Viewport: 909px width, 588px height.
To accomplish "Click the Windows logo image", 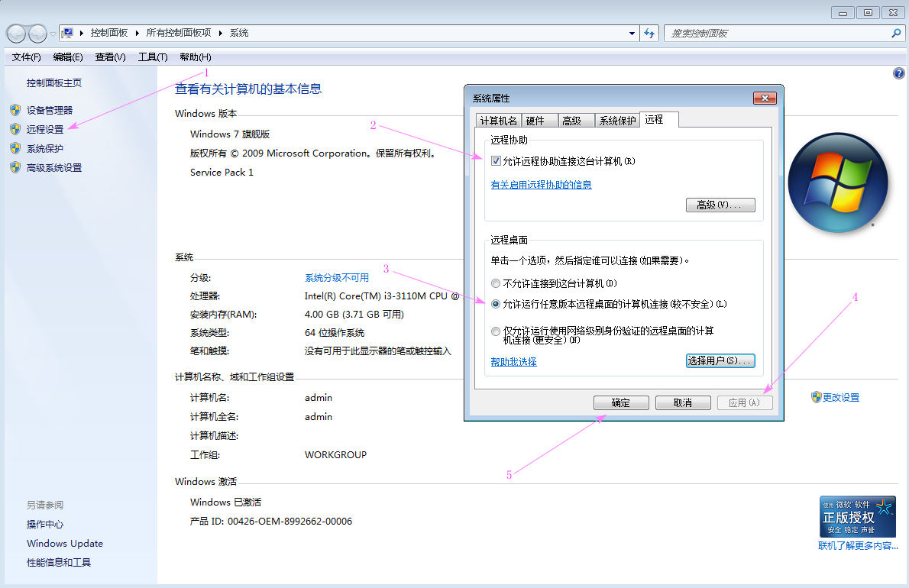I will point(837,183).
